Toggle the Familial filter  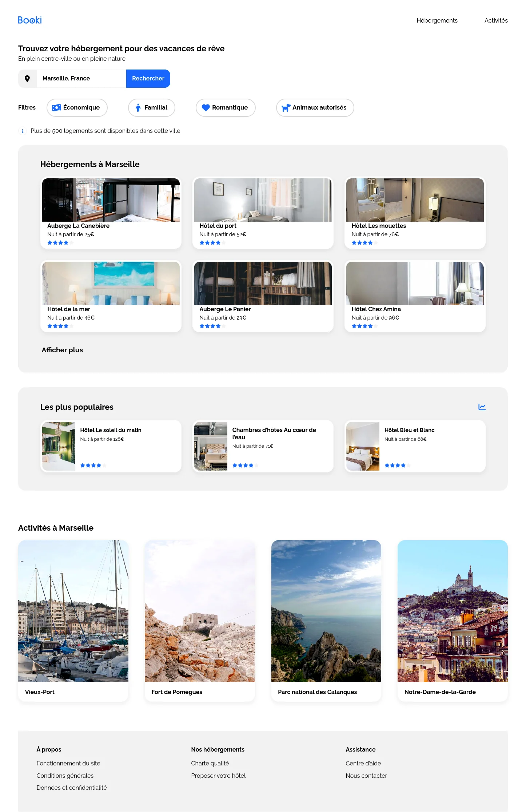click(x=152, y=108)
